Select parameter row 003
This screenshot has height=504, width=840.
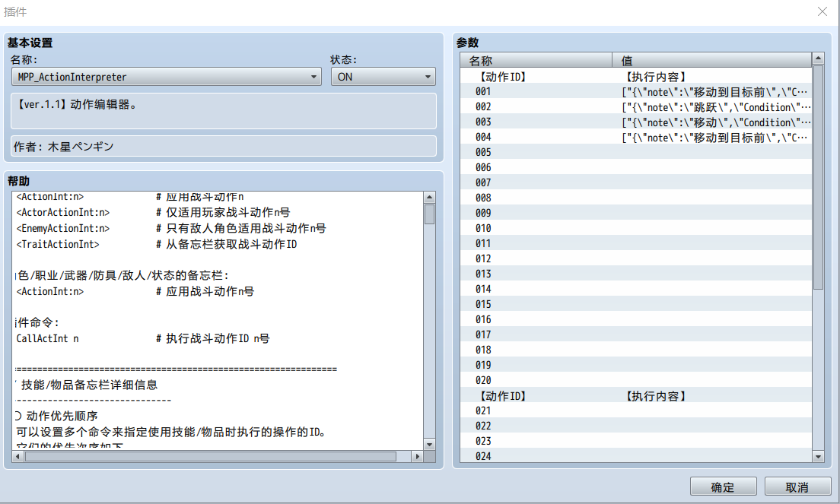(x=636, y=122)
